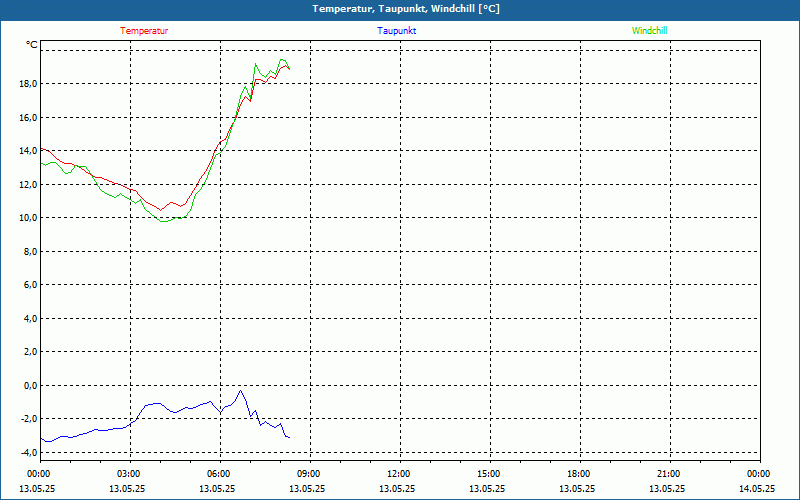This screenshot has height=500, width=800.
Task: Click the 13.05.25 date under 12:00
Action: (397, 488)
